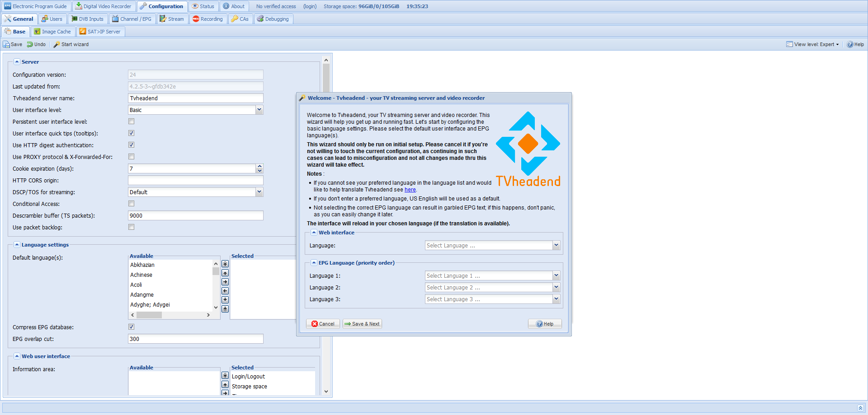Click the Save disk icon in toolbar
The image size is (868, 415).
coord(6,44)
